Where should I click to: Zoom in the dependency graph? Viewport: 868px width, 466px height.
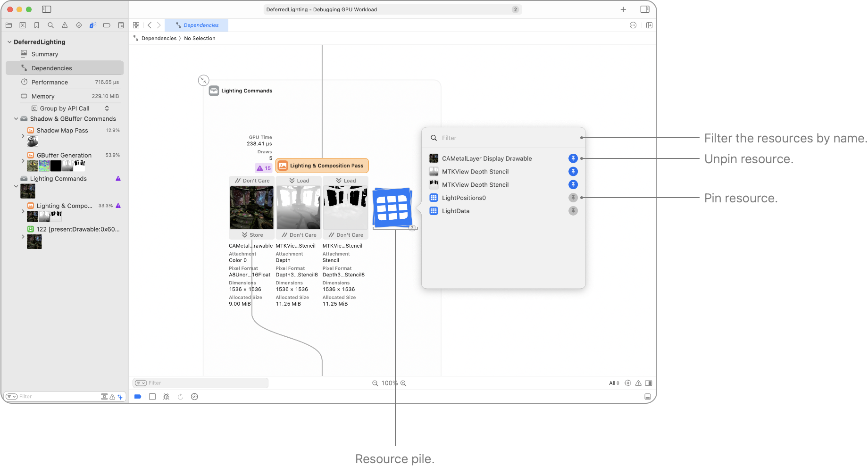[403, 383]
